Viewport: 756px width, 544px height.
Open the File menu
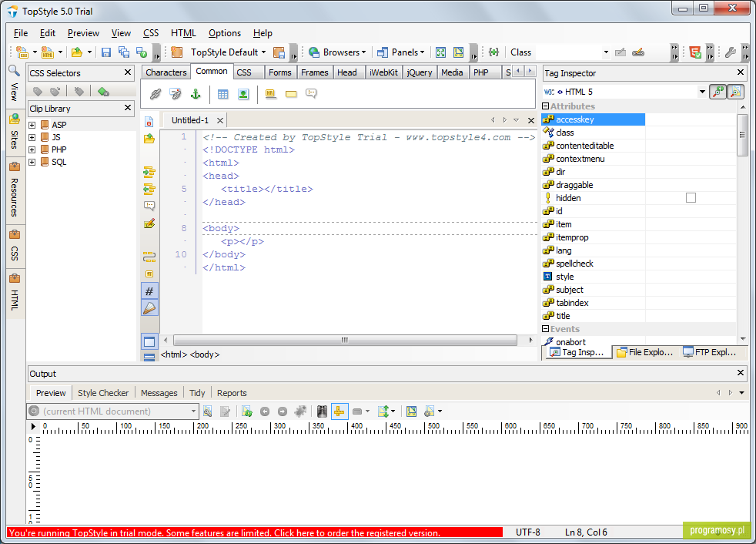[21, 33]
